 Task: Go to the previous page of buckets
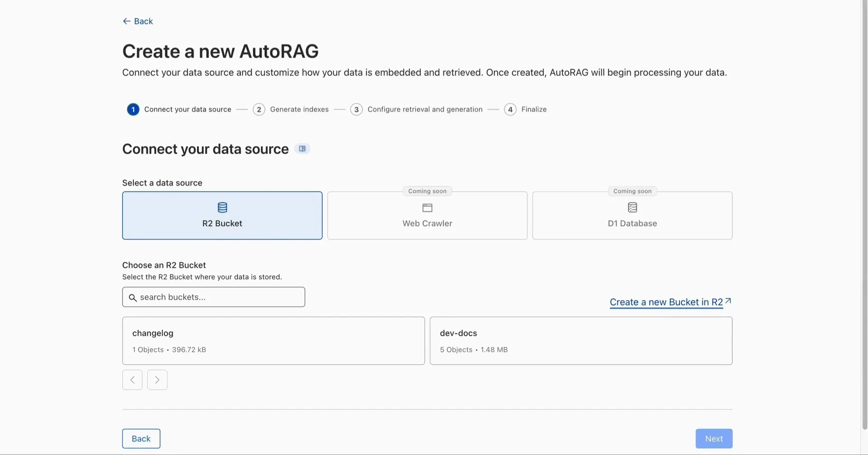(132, 379)
